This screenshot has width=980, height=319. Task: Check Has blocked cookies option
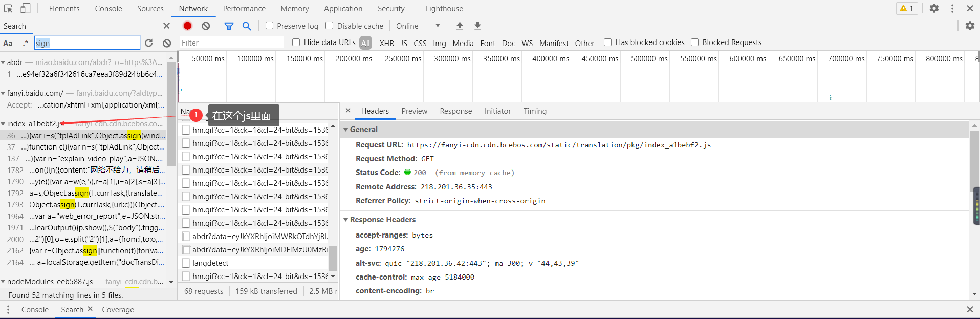click(x=607, y=42)
